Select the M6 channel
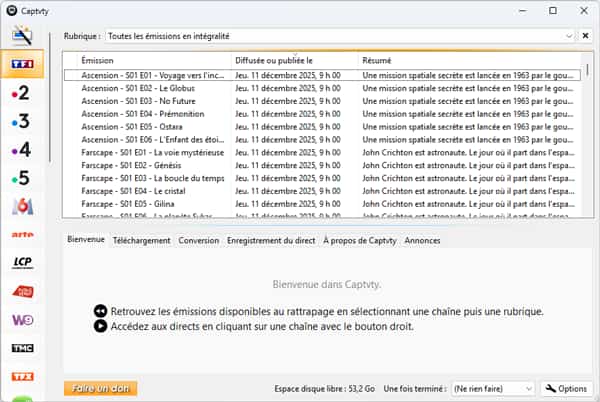 pyautogui.click(x=23, y=207)
